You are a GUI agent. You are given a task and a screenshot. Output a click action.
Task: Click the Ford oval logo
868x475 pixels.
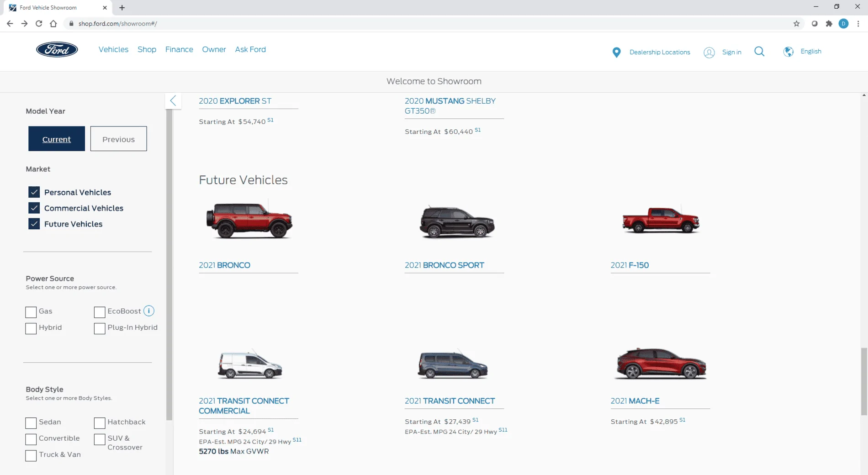tap(57, 49)
